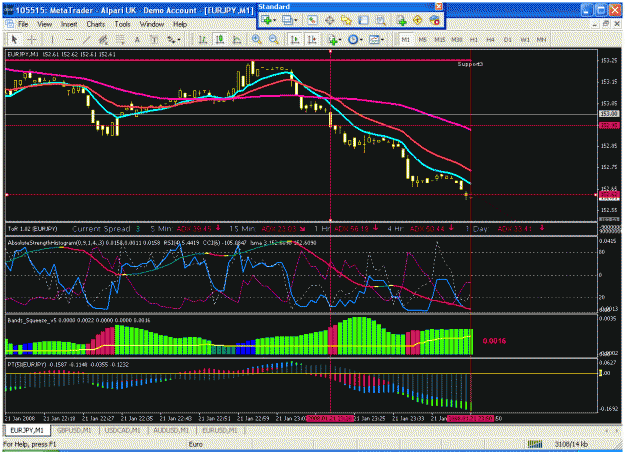Click the 3108/14 kb traffic status
This screenshot has width=625, height=452.
point(571,444)
